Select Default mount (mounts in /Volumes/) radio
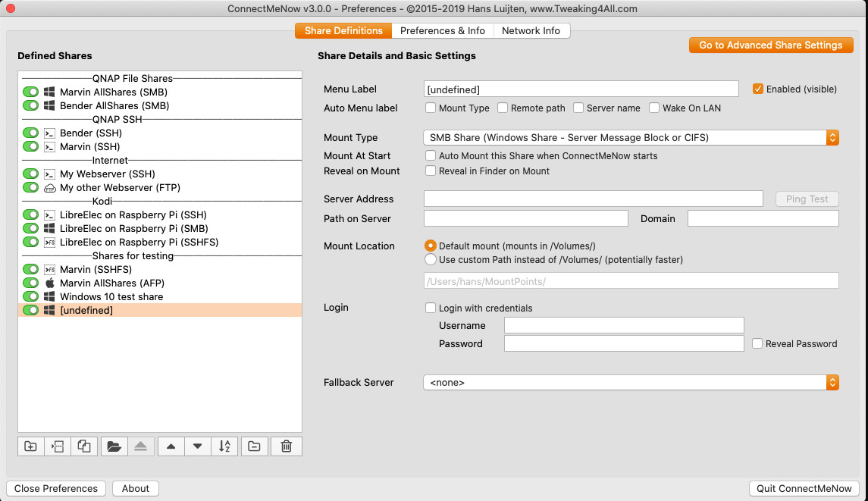 (x=430, y=246)
